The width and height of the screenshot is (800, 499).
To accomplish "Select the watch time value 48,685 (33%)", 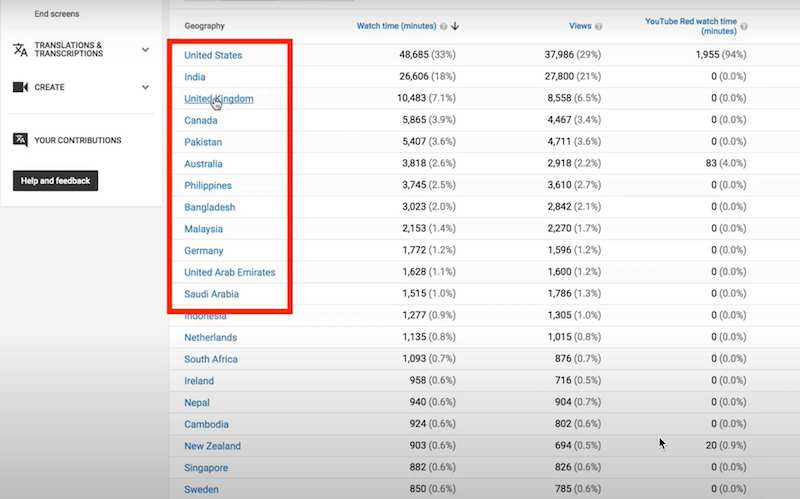I will pyautogui.click(x=428, y=55).
